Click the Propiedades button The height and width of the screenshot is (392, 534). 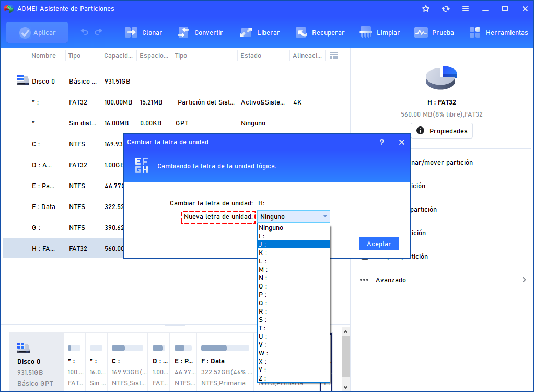[442, 131]
